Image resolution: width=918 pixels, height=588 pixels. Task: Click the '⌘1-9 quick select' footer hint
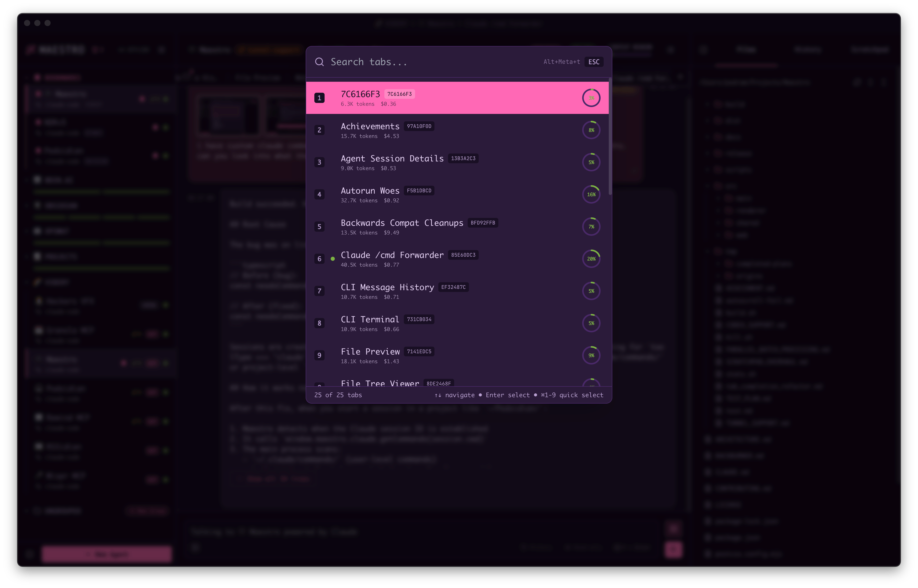(x=572, y=395)
